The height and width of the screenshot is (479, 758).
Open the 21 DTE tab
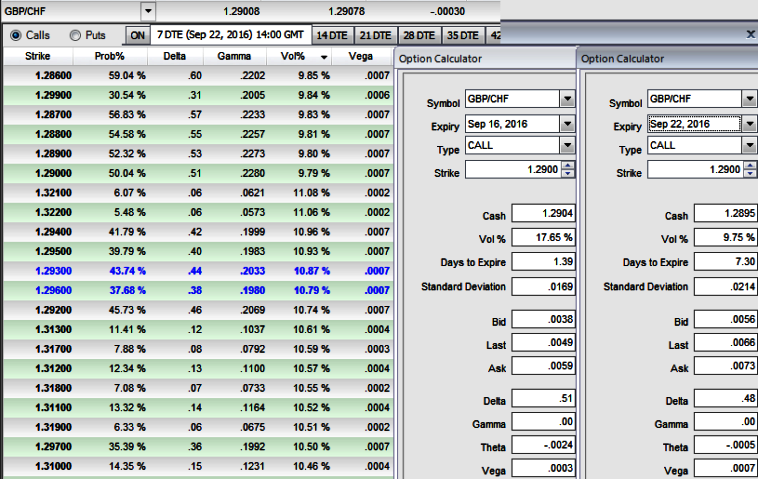tap(376, 35)
